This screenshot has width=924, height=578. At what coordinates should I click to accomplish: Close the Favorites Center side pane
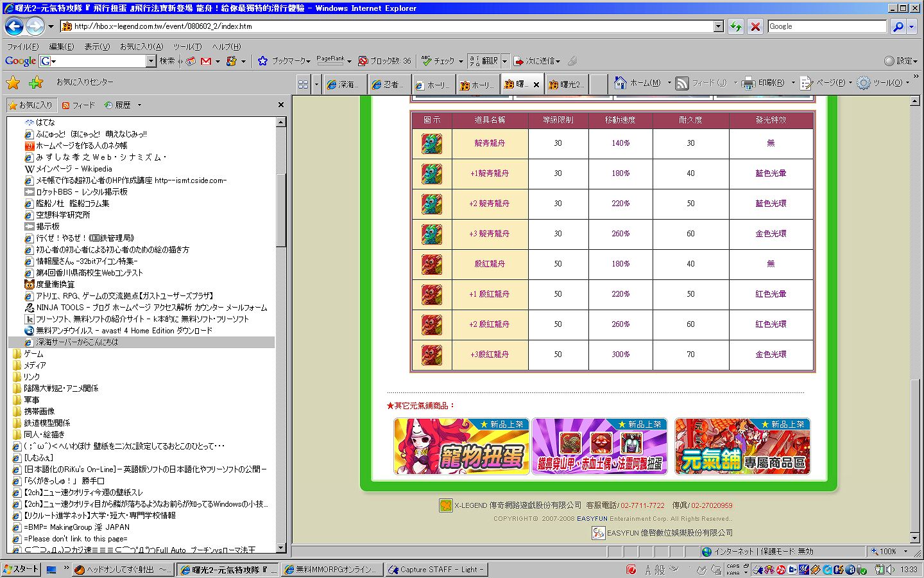[280, 105]
